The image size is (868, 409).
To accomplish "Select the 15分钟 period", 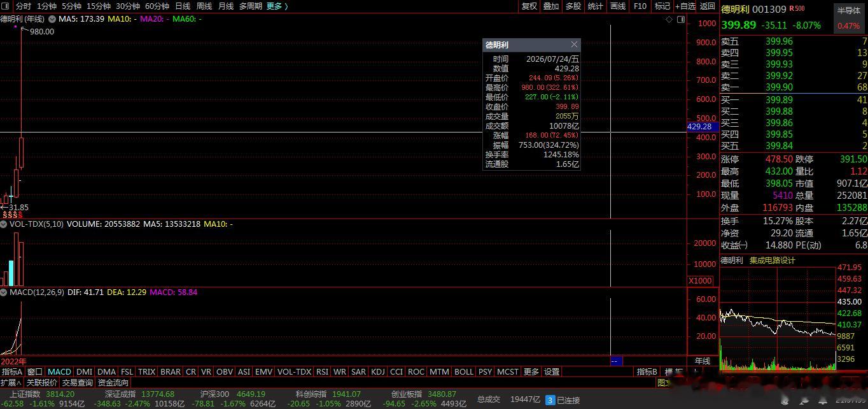I will coord(99,6).
